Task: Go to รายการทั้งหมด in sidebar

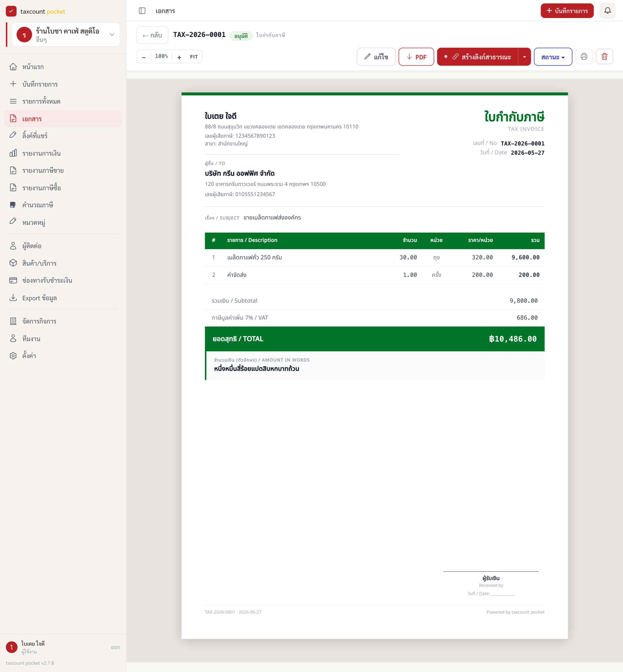Action: tap(63, 101)
